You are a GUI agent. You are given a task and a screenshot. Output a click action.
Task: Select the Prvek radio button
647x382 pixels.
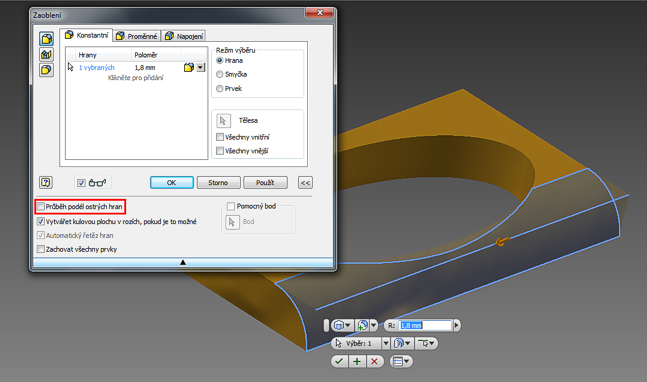(x=220, y=88)
